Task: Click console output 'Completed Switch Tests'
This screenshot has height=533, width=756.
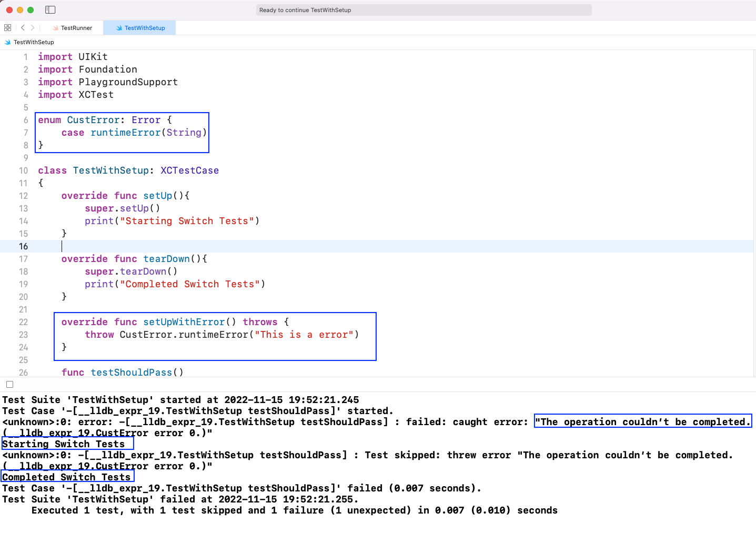Action: pyautogui.click(x=66, y=477)
